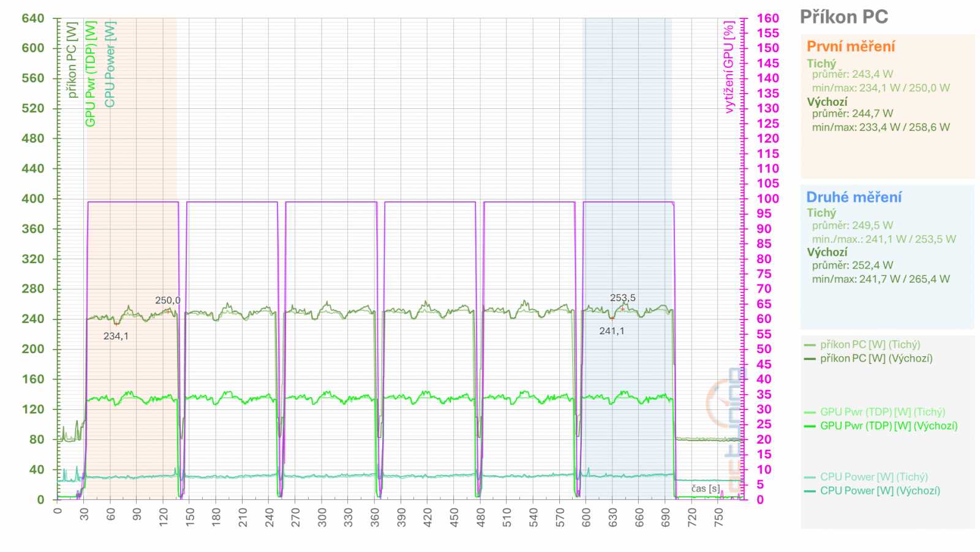980x552 pixels.
Task: Click 'min/max: 234,1 W / 250,0 W' text
Action: (881, 88)
